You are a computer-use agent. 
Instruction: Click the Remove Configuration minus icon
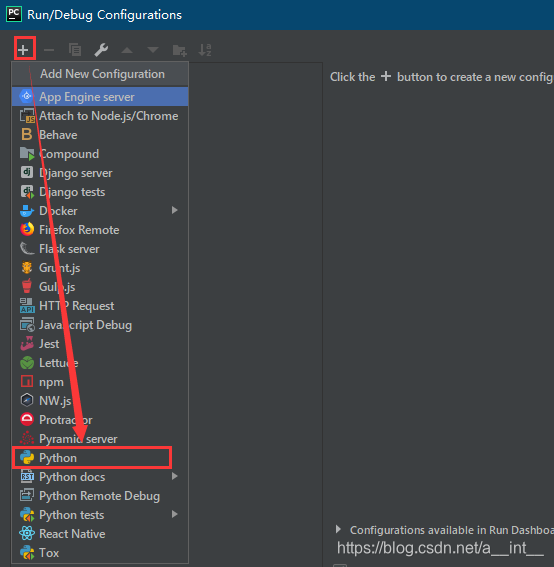pos(49,50)
